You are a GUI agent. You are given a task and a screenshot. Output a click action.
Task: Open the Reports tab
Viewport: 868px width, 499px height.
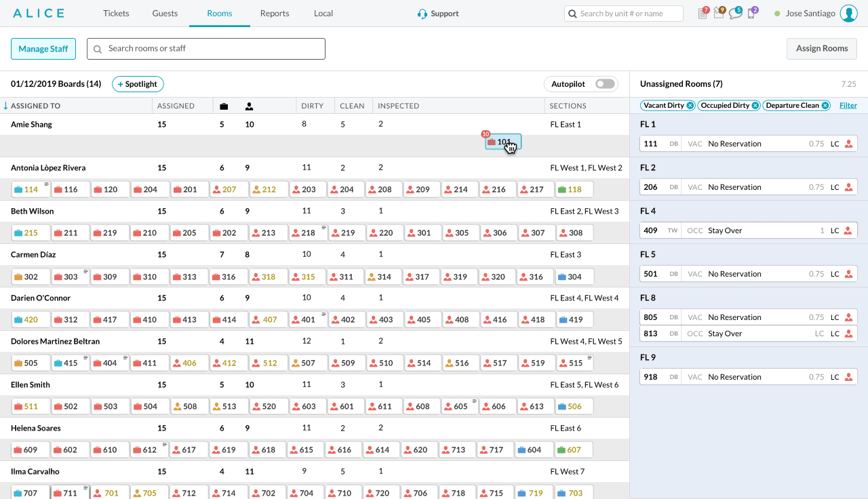pos(274,14)
